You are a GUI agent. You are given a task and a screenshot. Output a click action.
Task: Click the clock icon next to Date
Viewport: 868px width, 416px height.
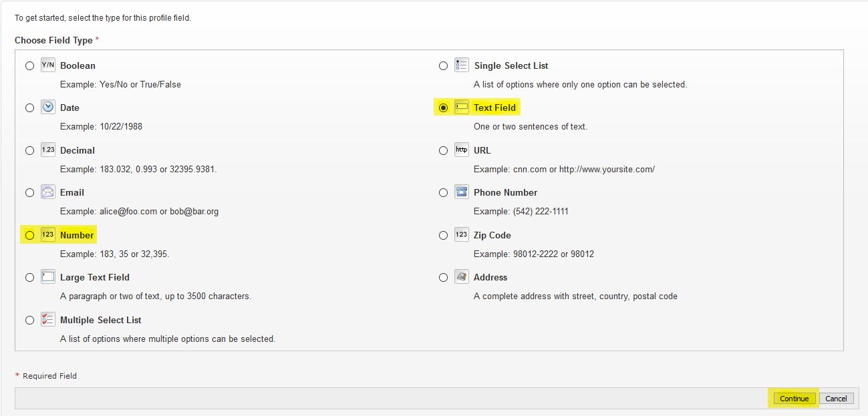point(47,108)
